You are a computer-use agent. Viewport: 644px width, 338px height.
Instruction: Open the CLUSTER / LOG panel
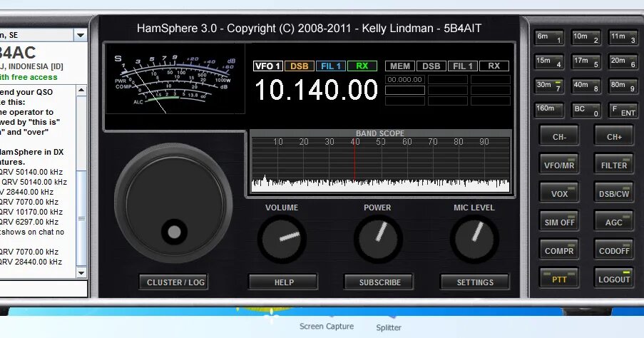(x=174, y=282)
